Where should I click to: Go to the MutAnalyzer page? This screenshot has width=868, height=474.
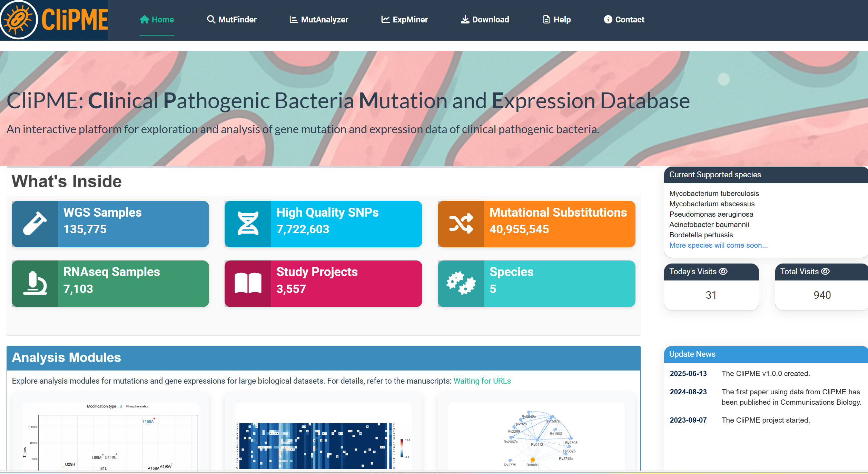(319, 20)
